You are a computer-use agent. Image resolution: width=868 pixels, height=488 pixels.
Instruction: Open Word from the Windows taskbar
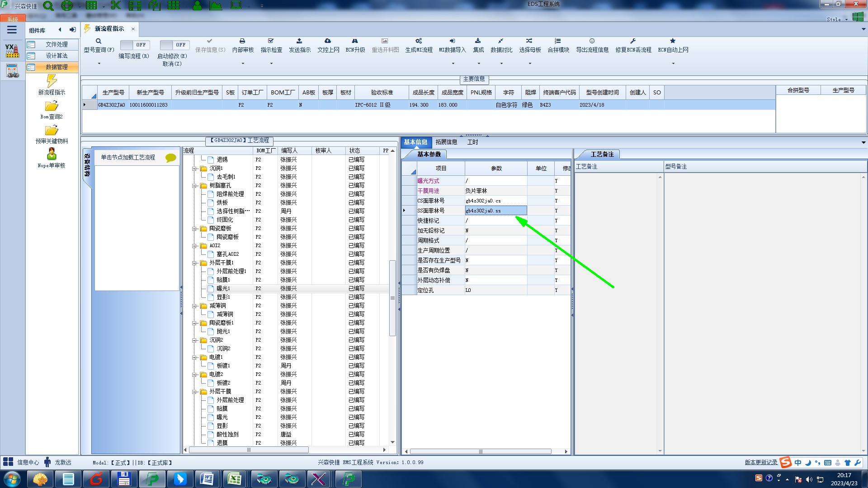pos(207,479)
